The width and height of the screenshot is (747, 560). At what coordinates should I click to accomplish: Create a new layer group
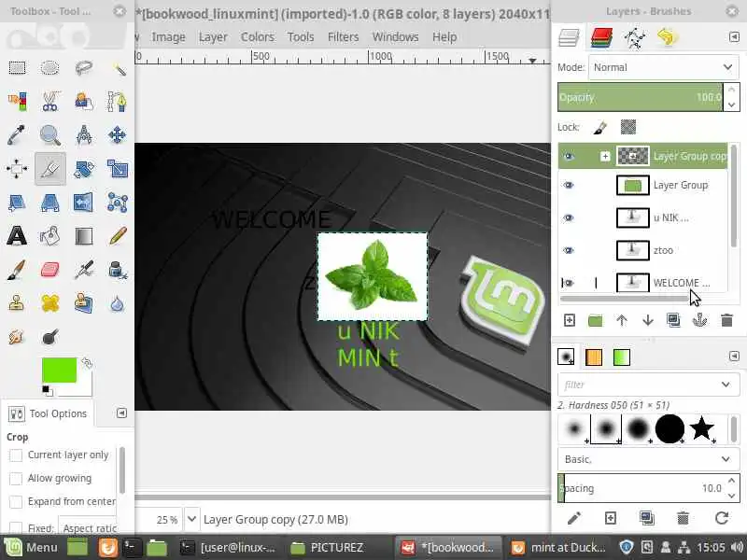click(595, 320)
